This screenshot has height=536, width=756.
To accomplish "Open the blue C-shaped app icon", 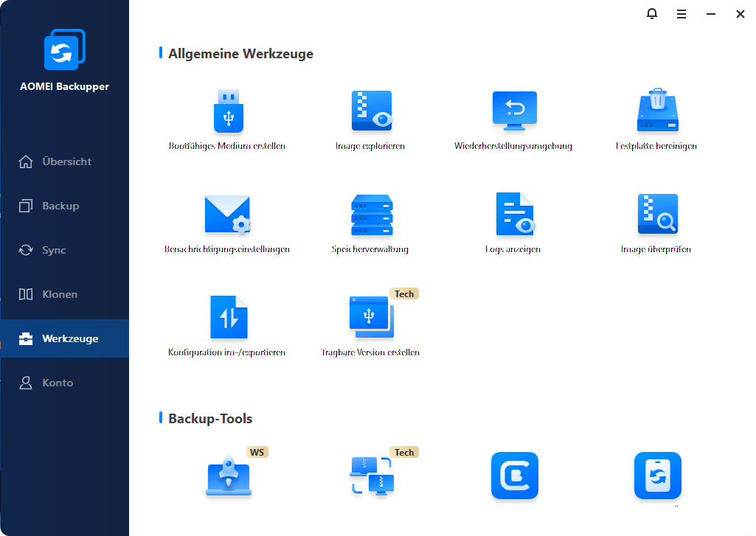I will tap(514, 476).
